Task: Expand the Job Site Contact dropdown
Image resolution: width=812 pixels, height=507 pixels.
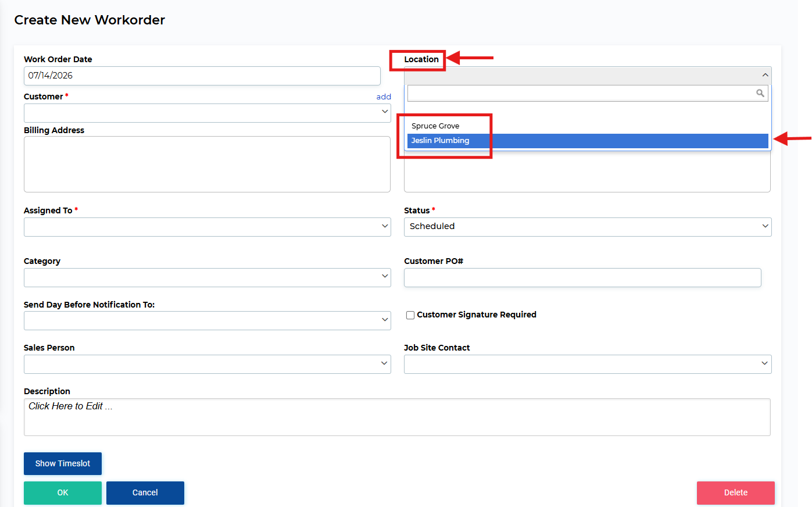Action: point(588,364)
